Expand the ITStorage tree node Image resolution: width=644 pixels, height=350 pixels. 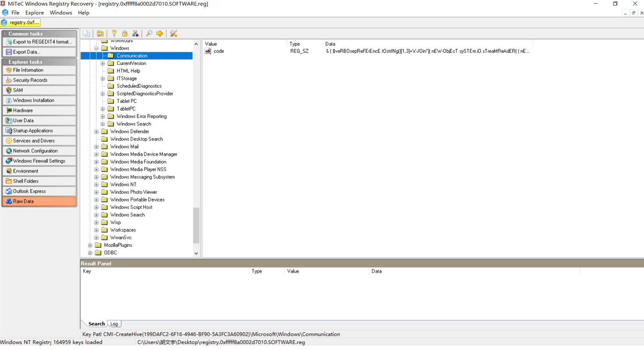(x=103, y=79)
